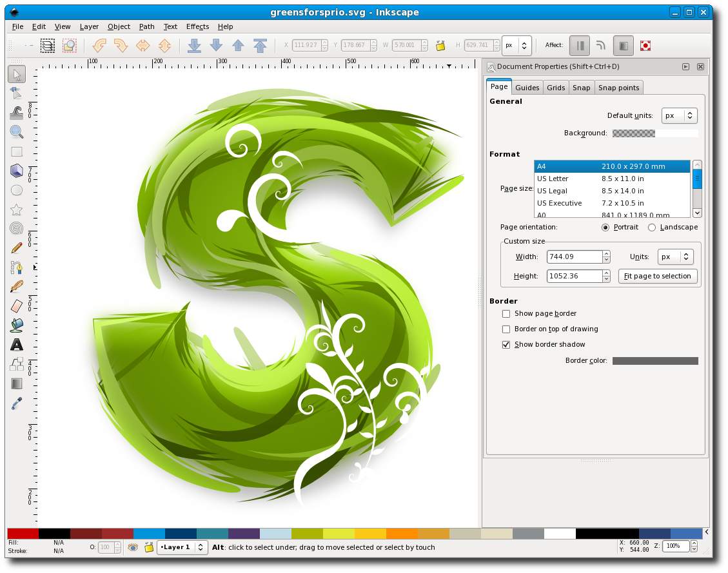Image resolution: width=728 pixels, height=573 pixels.
Task: Open Layer 1 selector dropdown
Action: 182,547
